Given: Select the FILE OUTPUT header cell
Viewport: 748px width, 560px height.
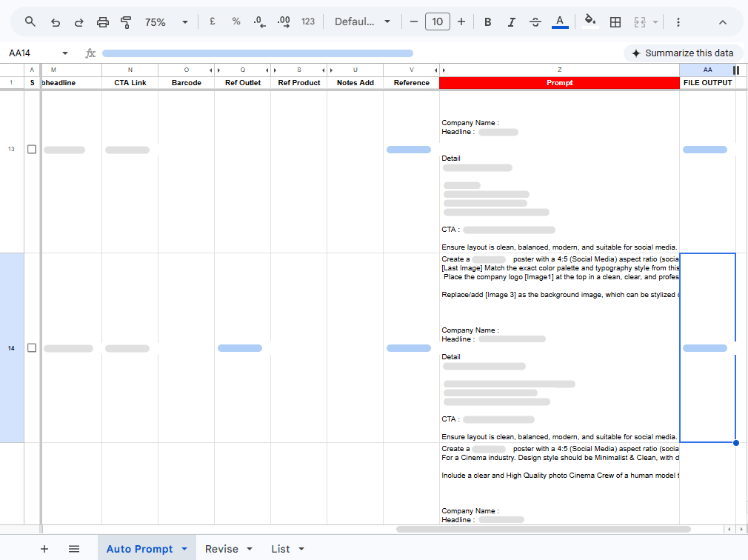Looking at the screenshot, I should (x=707, y=82).
